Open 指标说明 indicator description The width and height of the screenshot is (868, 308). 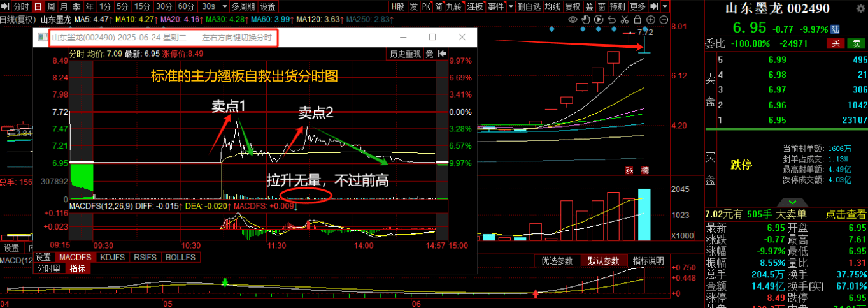click(648, 261)
